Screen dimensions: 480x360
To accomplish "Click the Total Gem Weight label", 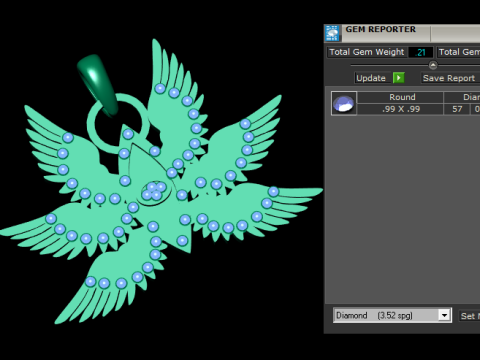I will coord(367,52).
